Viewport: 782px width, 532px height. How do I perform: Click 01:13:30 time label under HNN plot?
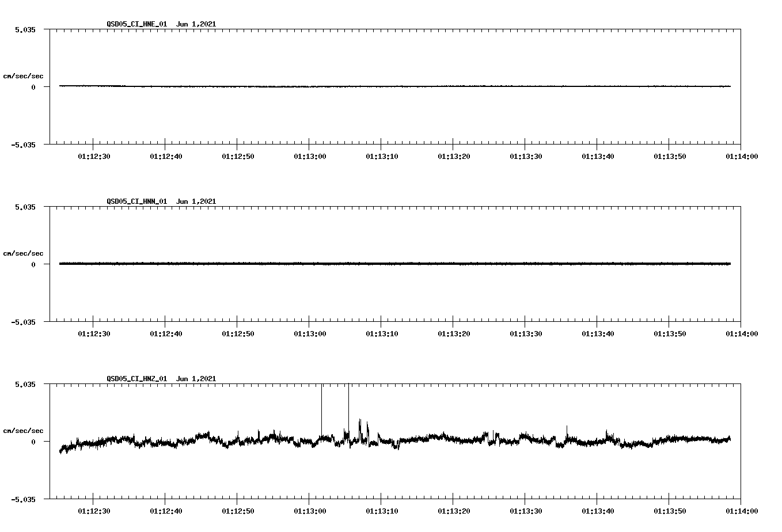[526, 333]
